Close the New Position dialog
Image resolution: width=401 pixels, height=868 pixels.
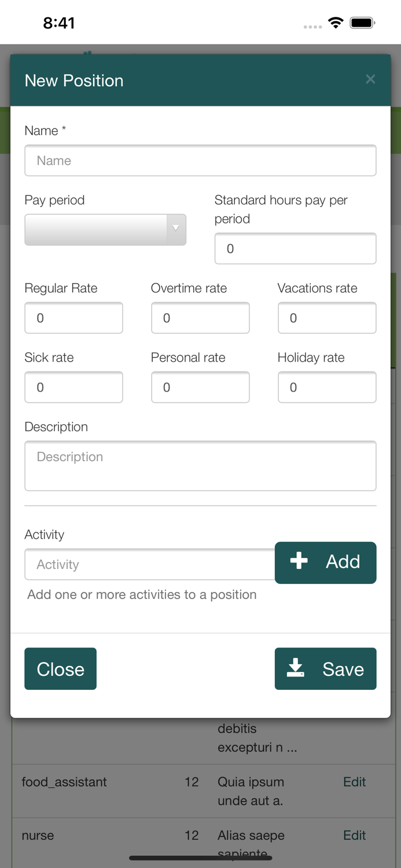coord(60,668)
